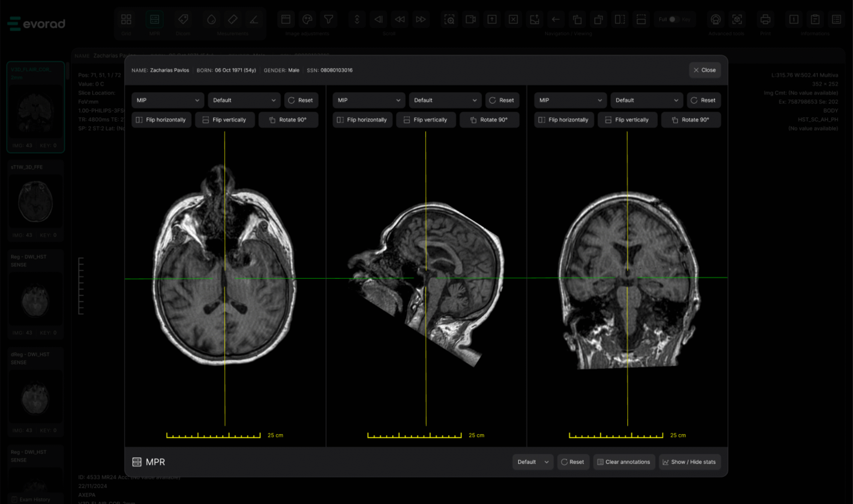This screenshot has width=853, height=504.
Task: Open the MIP dropdown in first viewport
Action: [x=168, y=100]
